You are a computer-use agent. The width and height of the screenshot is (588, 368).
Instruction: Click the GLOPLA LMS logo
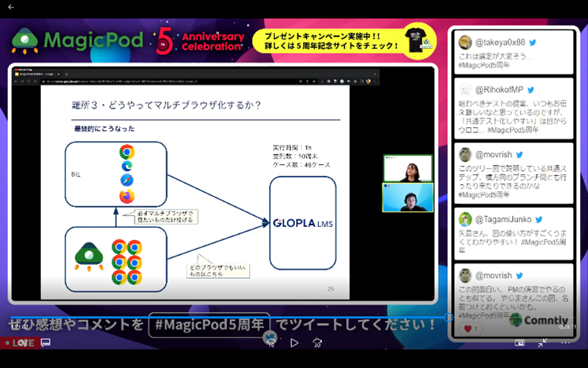[x=303, y=223]
